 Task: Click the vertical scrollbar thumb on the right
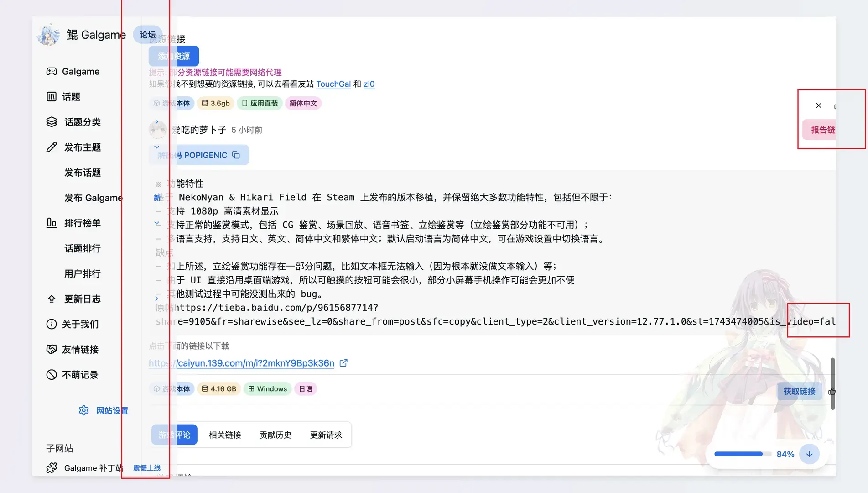tap(832, 383)
